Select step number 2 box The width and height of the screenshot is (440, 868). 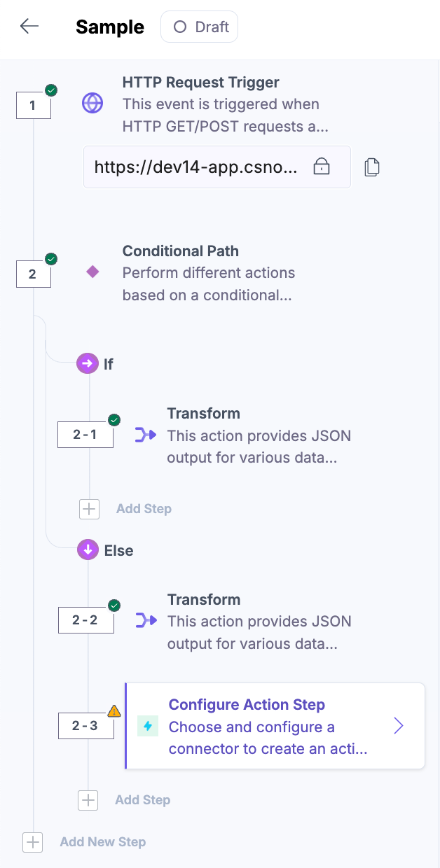tap(33, 274)
